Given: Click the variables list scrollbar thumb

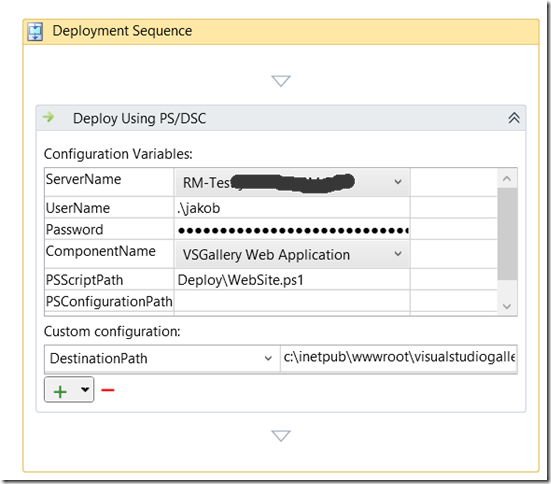Looking at the screenshot, I should 507,234.
